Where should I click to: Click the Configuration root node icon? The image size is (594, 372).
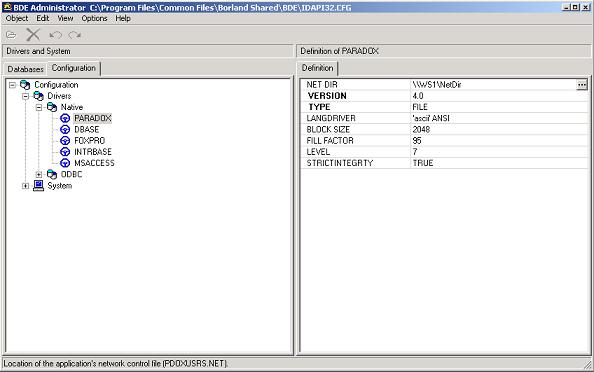click(x=25, y=85)
